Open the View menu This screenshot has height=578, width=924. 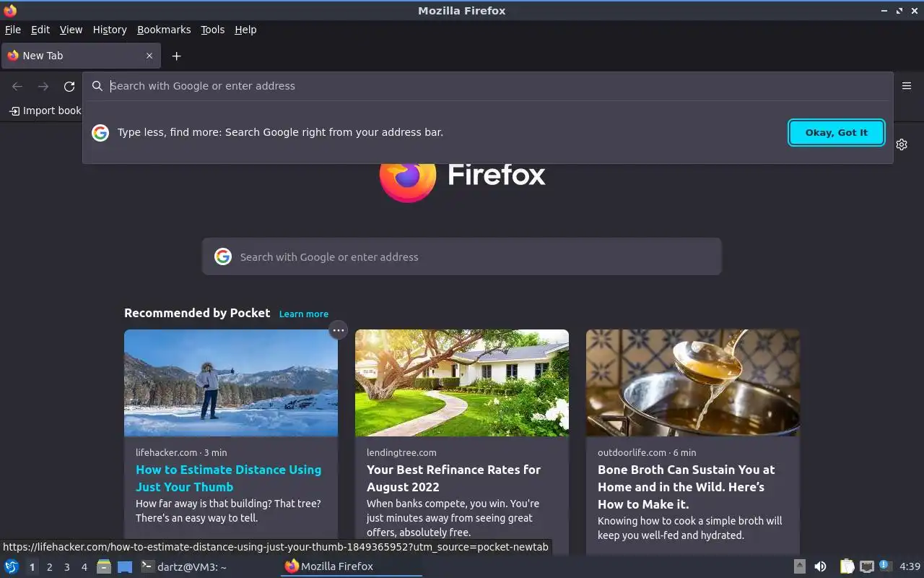[x=71, y=30]
